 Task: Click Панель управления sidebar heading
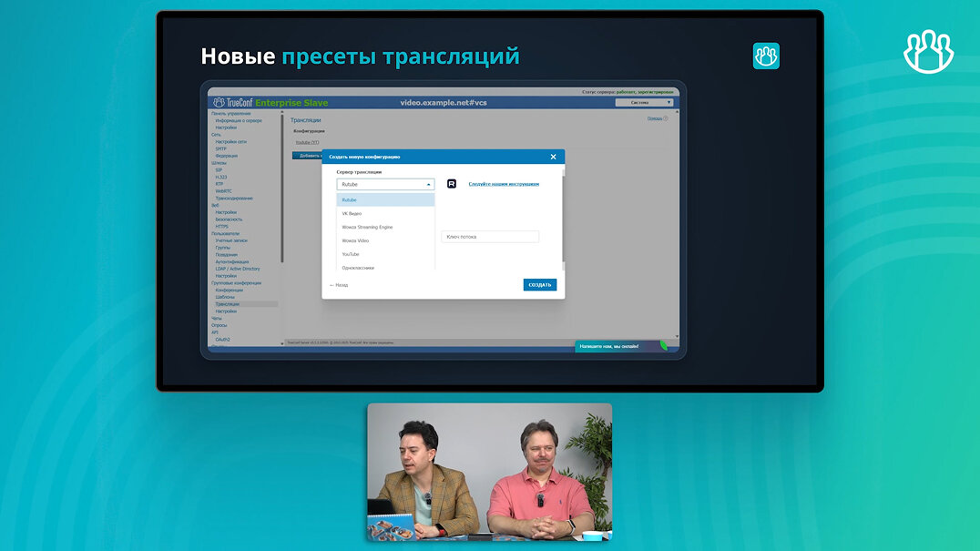[230, 114]
